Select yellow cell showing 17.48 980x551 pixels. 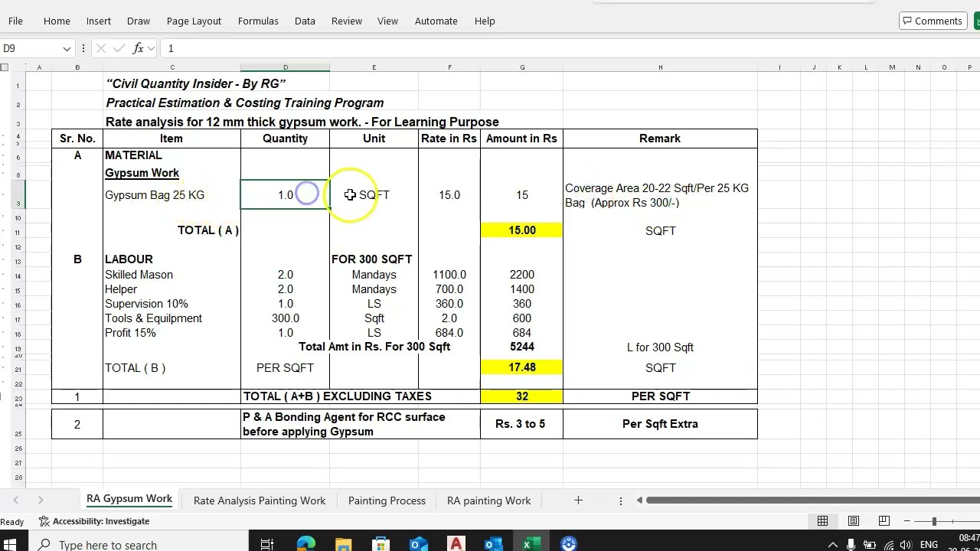tap(521, 368)
